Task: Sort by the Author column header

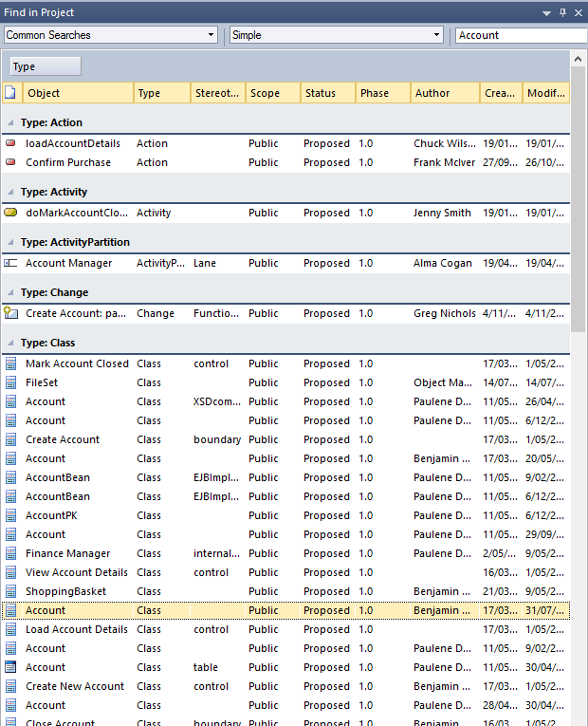Action: (445, 93)
